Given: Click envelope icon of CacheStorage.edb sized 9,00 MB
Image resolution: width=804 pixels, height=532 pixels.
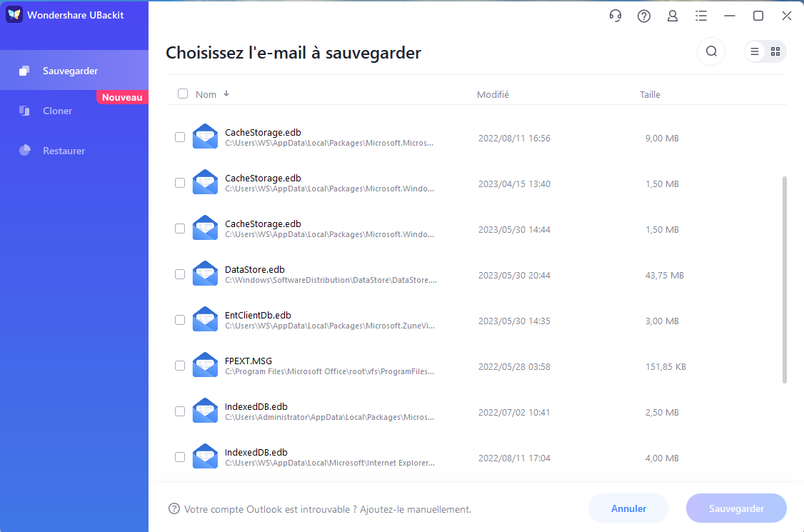Looking at the screenshot, I should 205,136.
